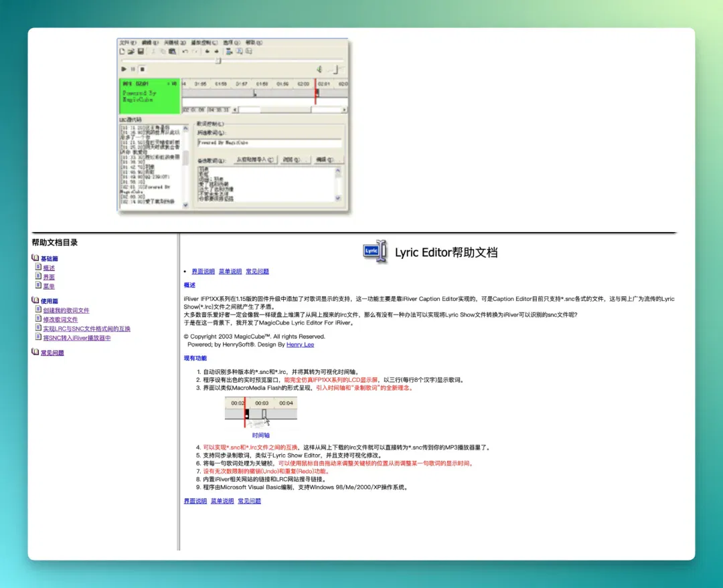The width and height of the screenshot is (723, 588).
Task: Click the green LCD lyric preview panel
Action: click(149, 96)
